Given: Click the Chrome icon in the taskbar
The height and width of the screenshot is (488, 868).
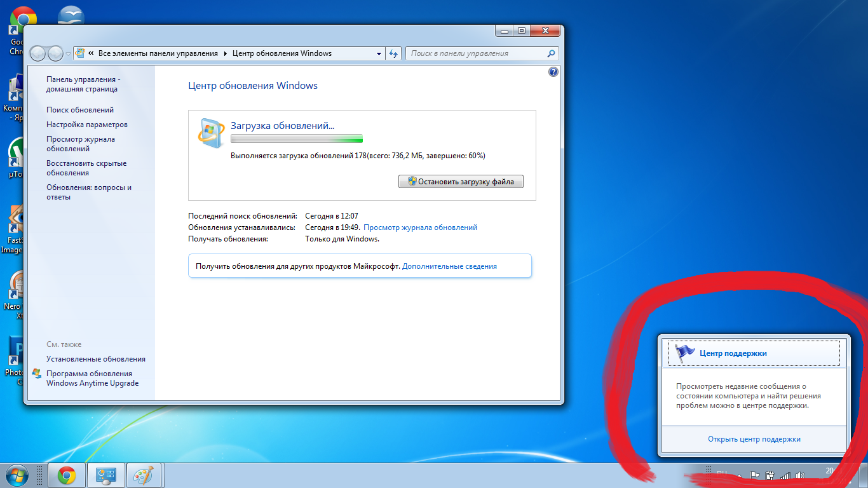Looking at the screenshot, I should (67, 475).
